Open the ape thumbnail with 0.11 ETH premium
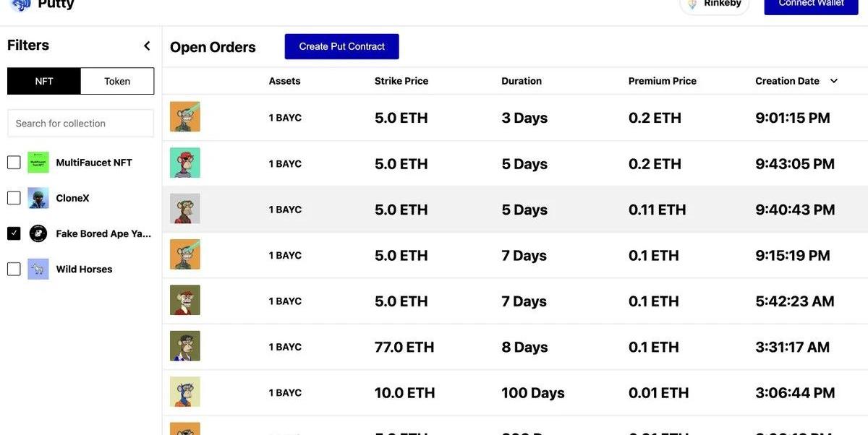Screen dimensions: 868x435 point(185,209)
